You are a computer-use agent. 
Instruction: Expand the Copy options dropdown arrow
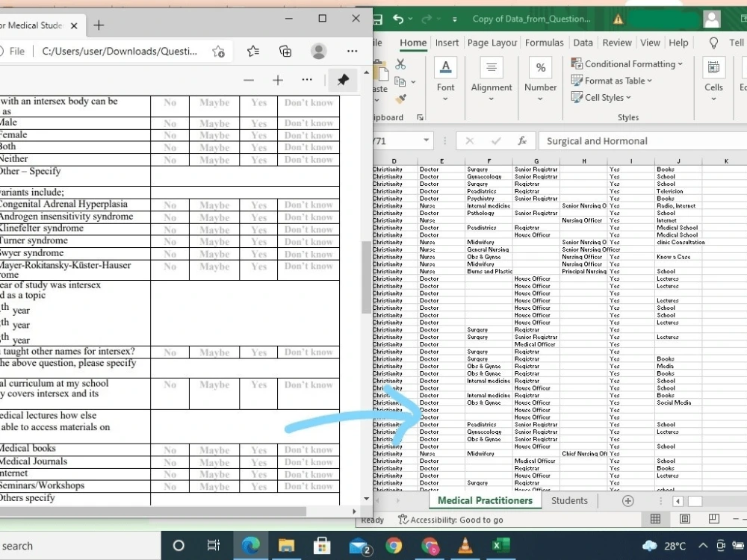(x=413, y=82)
